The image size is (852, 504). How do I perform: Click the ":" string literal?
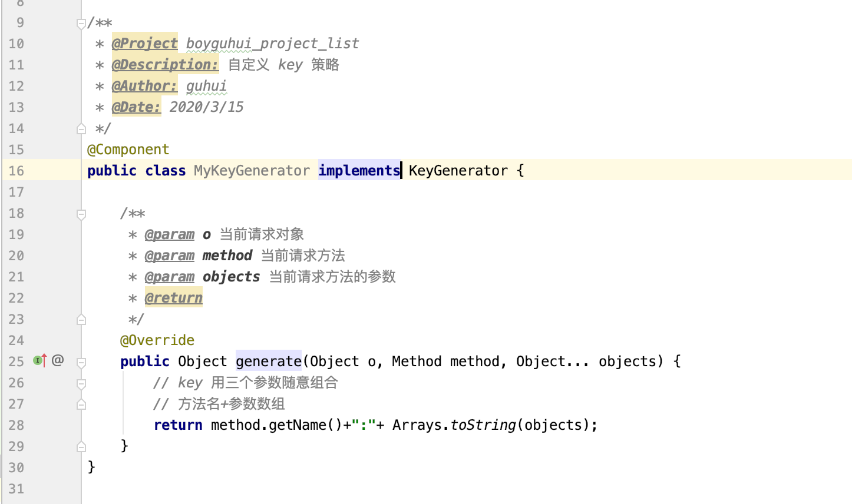coord(364,425)
